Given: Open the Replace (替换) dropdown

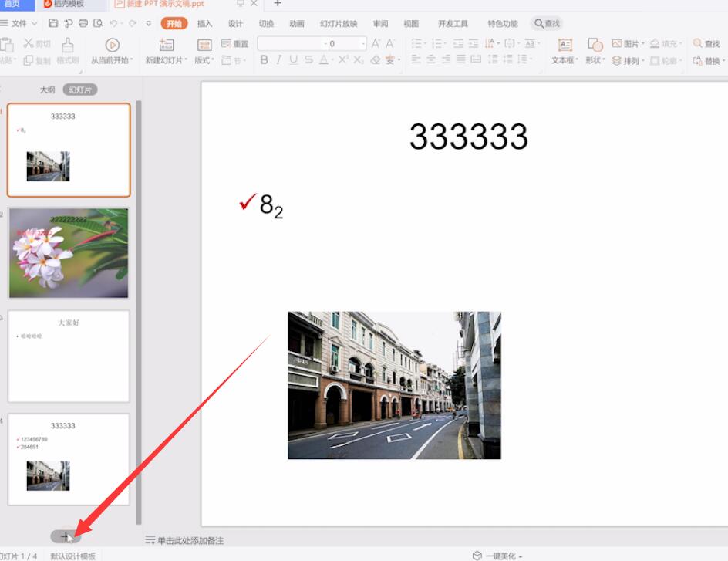Looking at the screenshot, I should click(709, 60).
